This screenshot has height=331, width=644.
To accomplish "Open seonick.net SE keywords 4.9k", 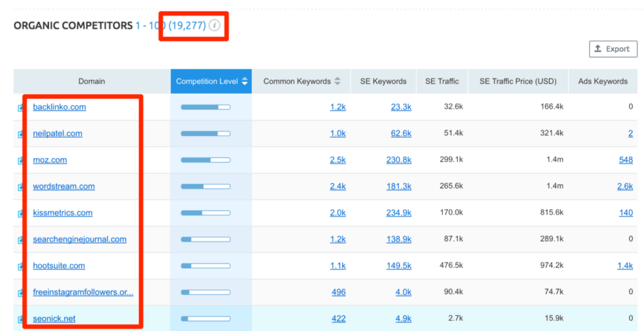I will click(403, 318).
